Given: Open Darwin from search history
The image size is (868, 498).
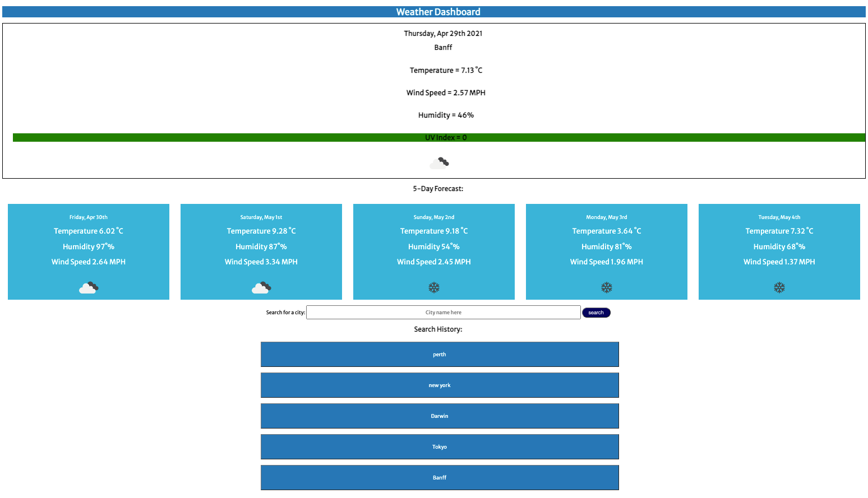Looking at the screenshot, I should (x=440, y=416).
